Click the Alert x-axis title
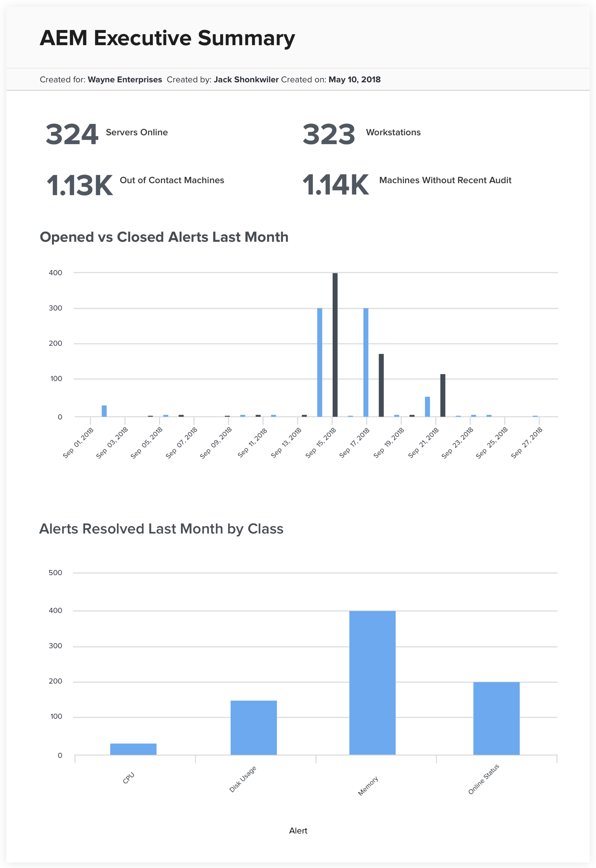Viewport: 596px width, 868px height. tap(298, 831)
